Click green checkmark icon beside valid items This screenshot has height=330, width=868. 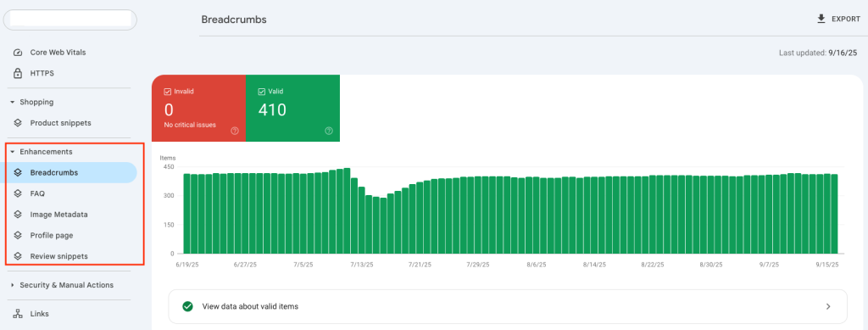coord(187,306)
